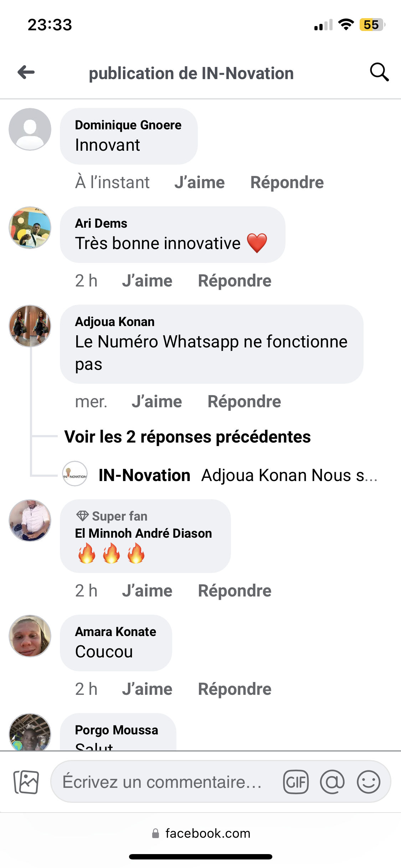Screen dimensions: 401x868
Task: Open the GIF picker
Action: [295, 782]
